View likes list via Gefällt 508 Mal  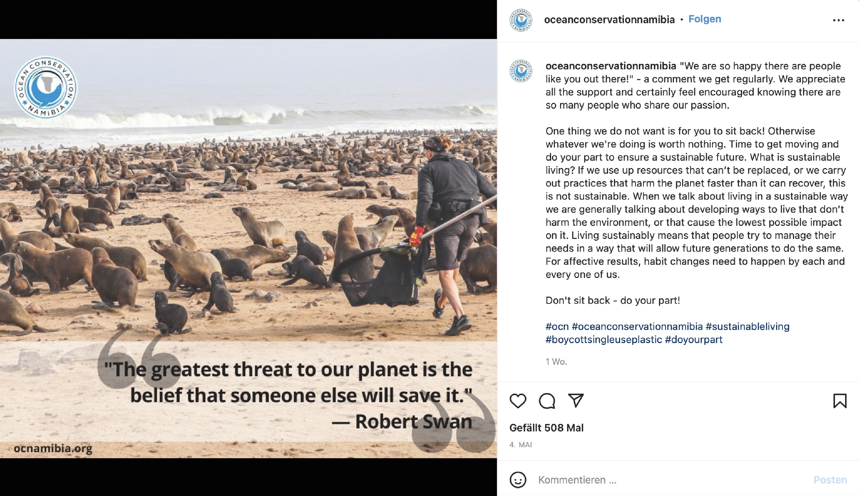coord(546,428)
